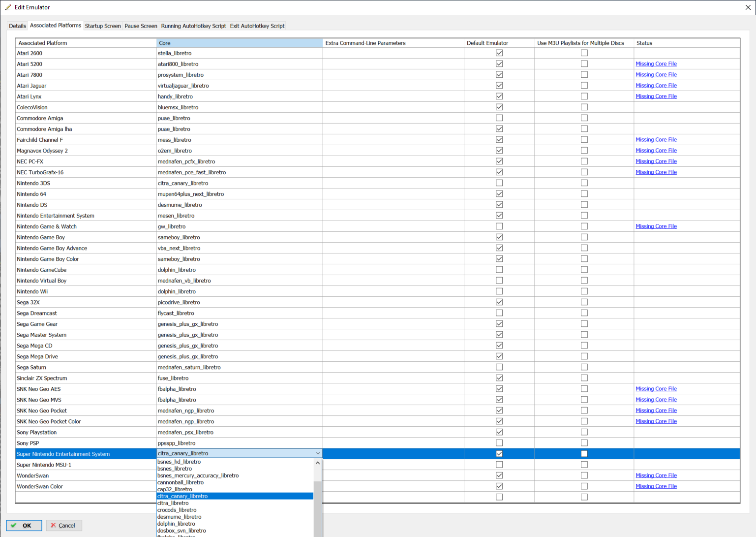This screenshot has width=756, height=537.
Task: Click the ppsspp_libretro core cell
Action: (x=240, y=443)
